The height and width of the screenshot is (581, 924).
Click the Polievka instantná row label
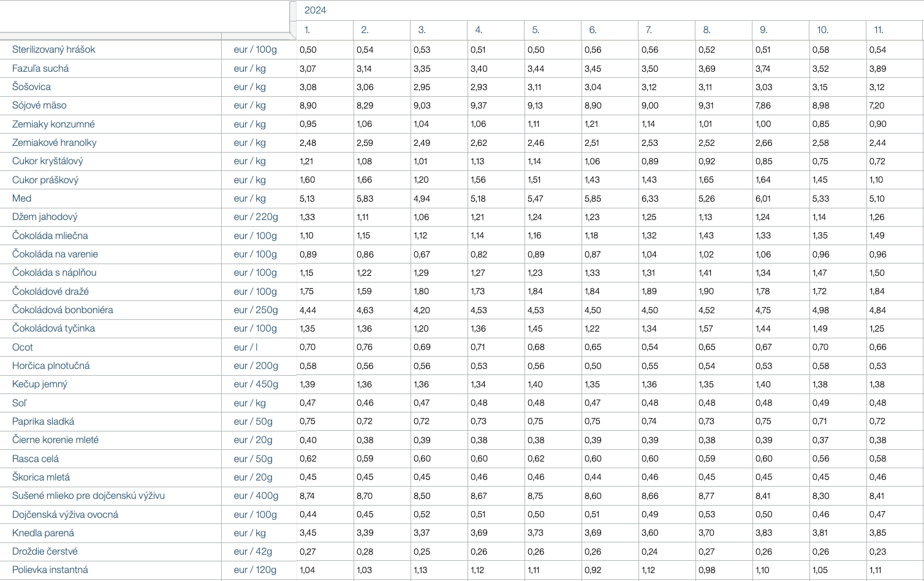(x=50, y=570)
